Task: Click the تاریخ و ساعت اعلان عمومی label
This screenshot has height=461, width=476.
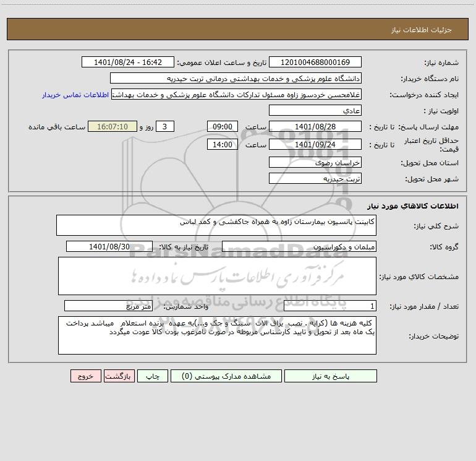Action: (x=221, y=62)
